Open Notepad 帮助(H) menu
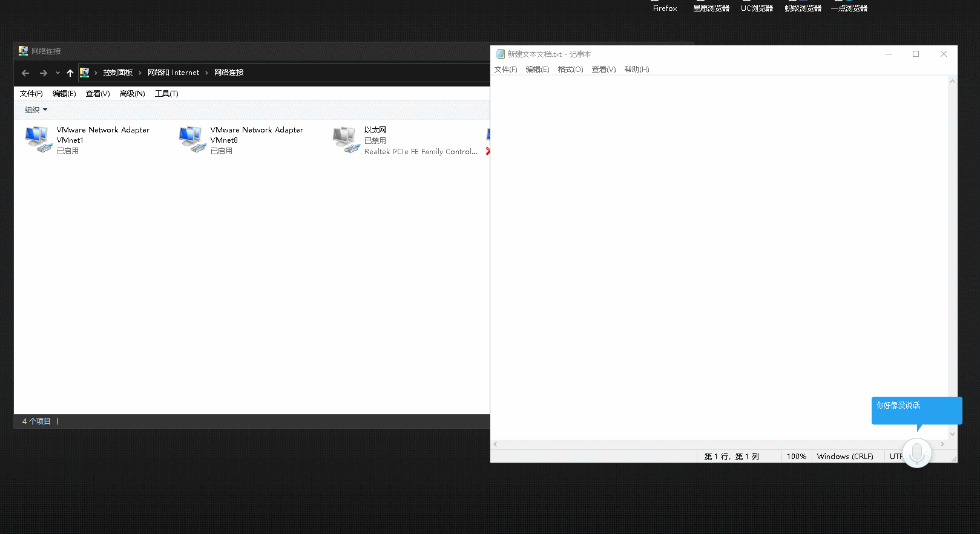Viewport: 980px width, 534px height. [x=637, y=70]
